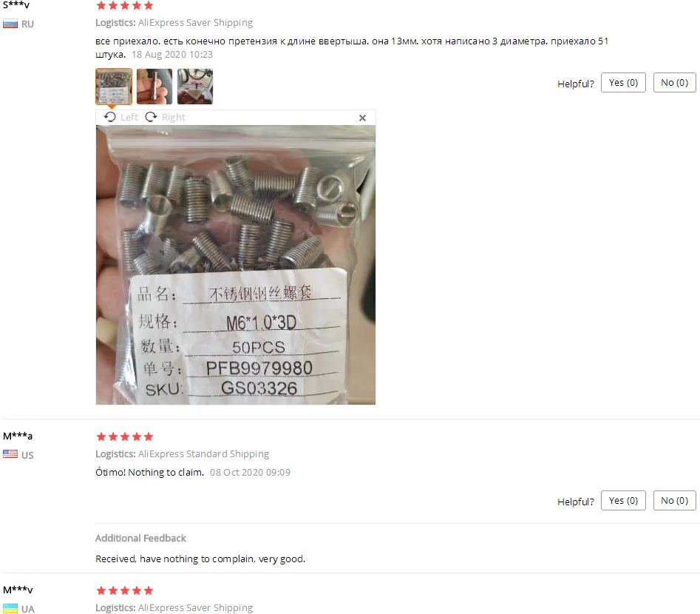
Task: Click the rotate Right icon
Action: (x=151, y=117)
